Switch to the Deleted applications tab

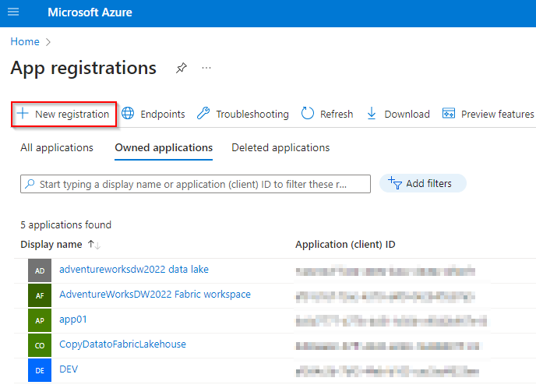(x=280, y=148)
